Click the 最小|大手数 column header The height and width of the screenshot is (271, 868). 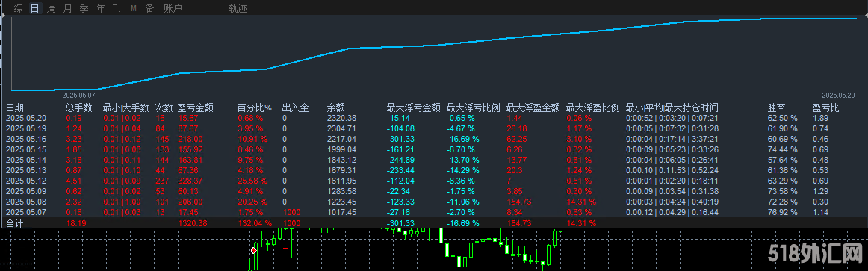pos(126,108)
